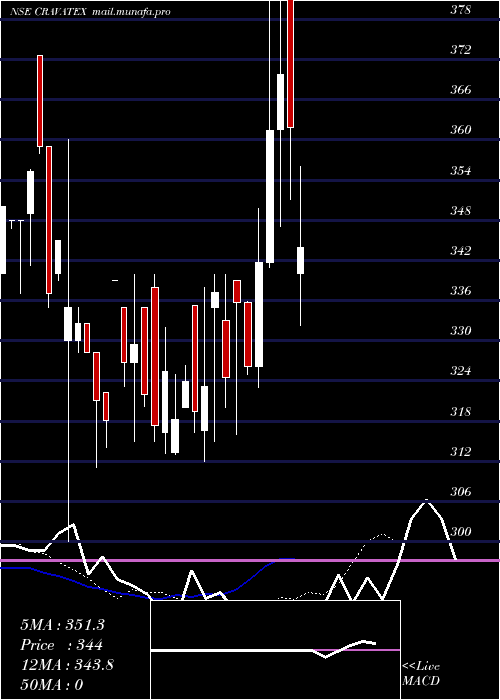The height and width of the screenshot is (700, 500).
Task: Click the <<Live MACD label
Action: point(421,674)
